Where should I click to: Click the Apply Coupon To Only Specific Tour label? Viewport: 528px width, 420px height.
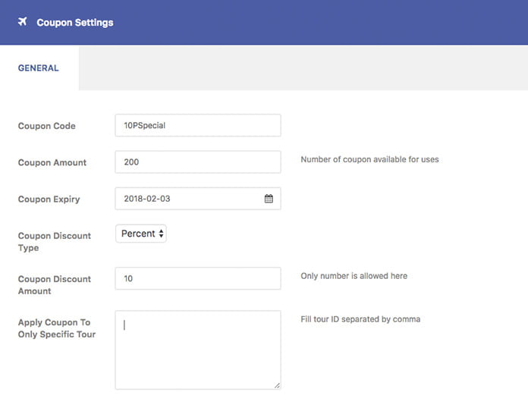tap(56, 328)
